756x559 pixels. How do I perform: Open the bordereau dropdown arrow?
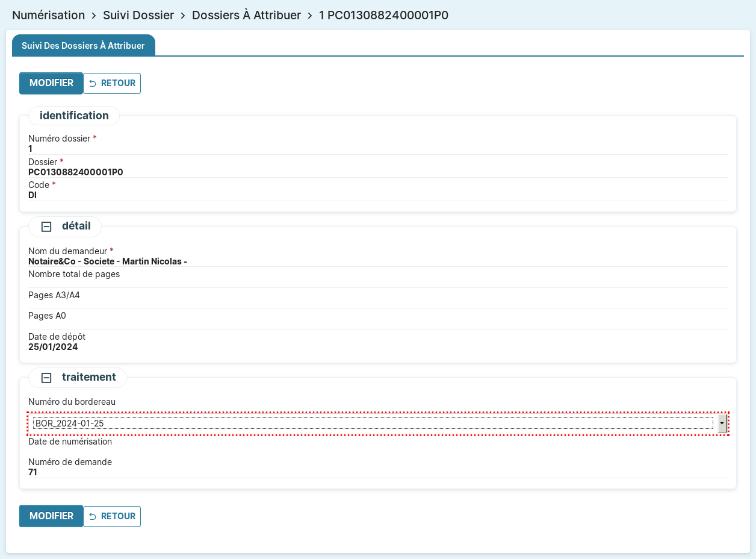[722, 423]
